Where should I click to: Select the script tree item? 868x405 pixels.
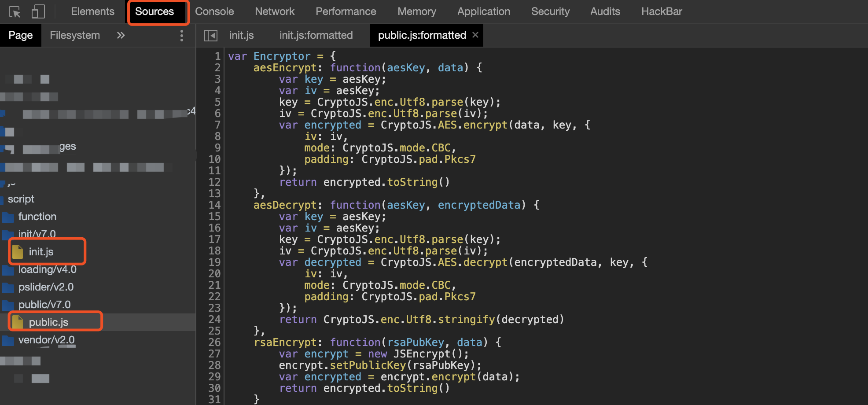[x=21, y=199]
